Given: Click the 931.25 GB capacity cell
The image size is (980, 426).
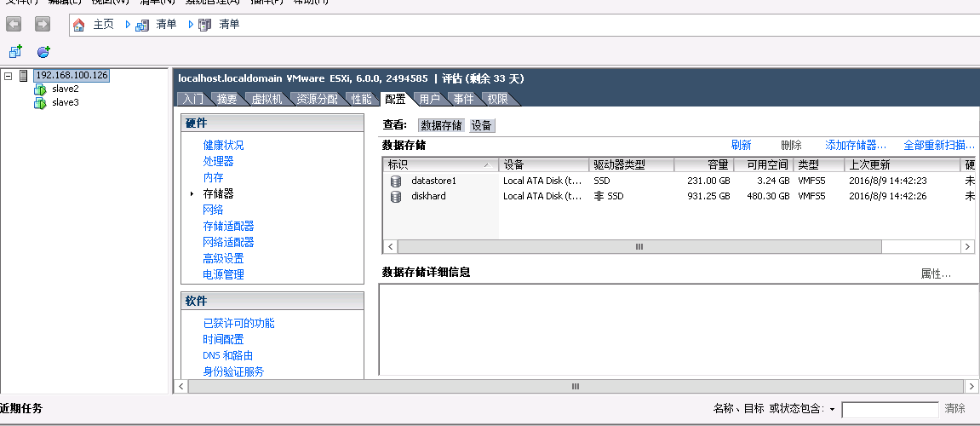Looking at the screenshot, I should pyautogui.click(x=708, y=197).
